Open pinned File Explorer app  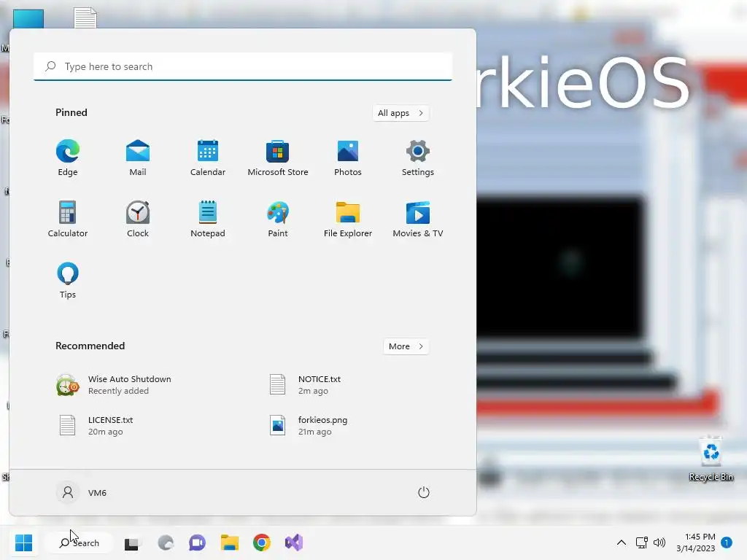tap(348, 219)
